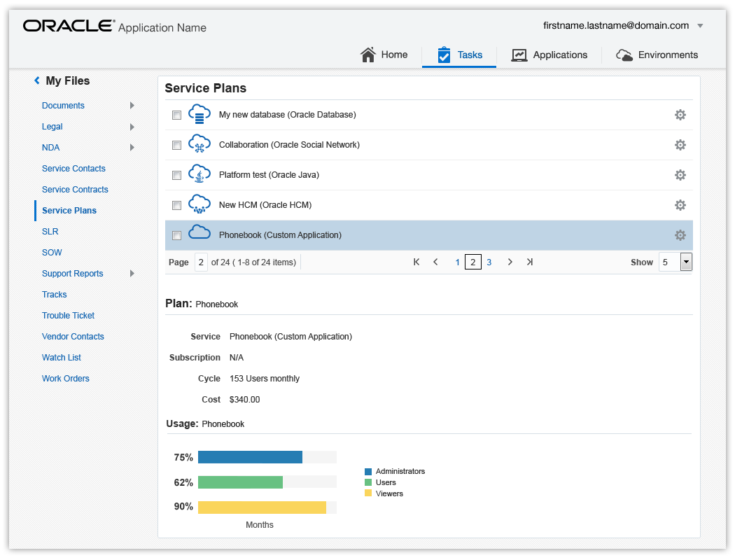Screen dimensions: 735x560
Task: Switch to the Tasks tab
Action: (x=459, y=55)
